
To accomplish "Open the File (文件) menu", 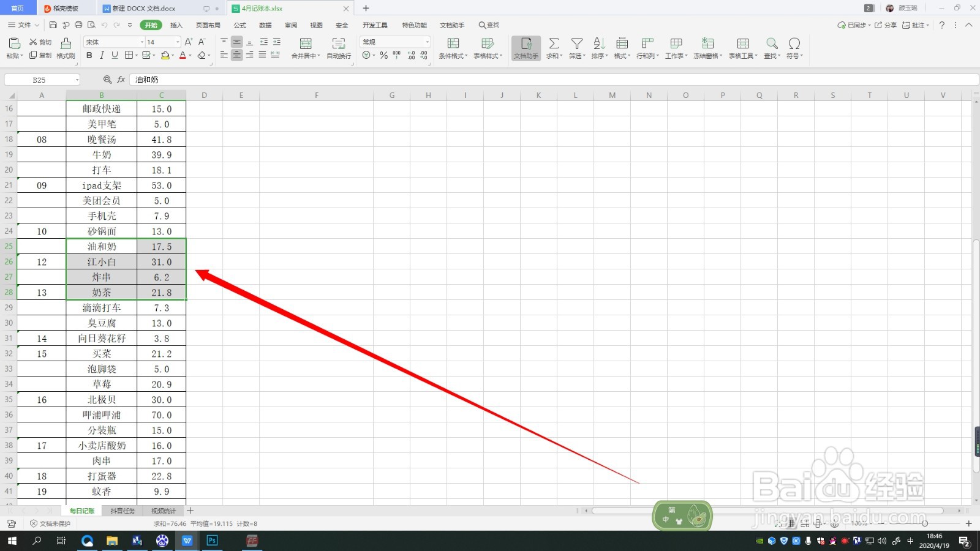I will (x=23, y=25).
